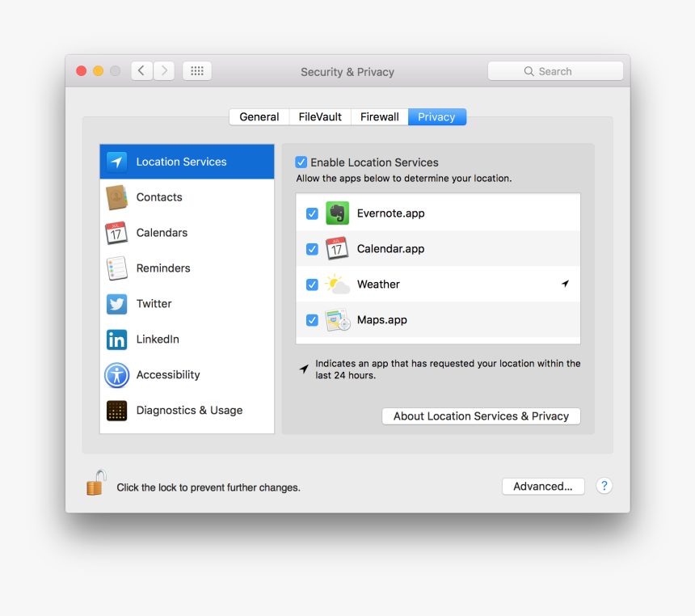Open About Location Services & Privacy

(x=481, y=416)
